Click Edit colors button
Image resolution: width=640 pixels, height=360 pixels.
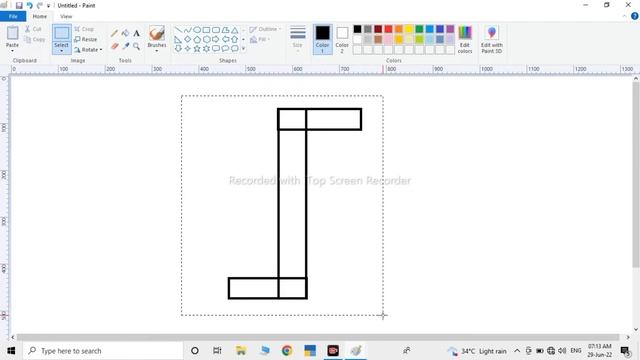click(465, 39)
